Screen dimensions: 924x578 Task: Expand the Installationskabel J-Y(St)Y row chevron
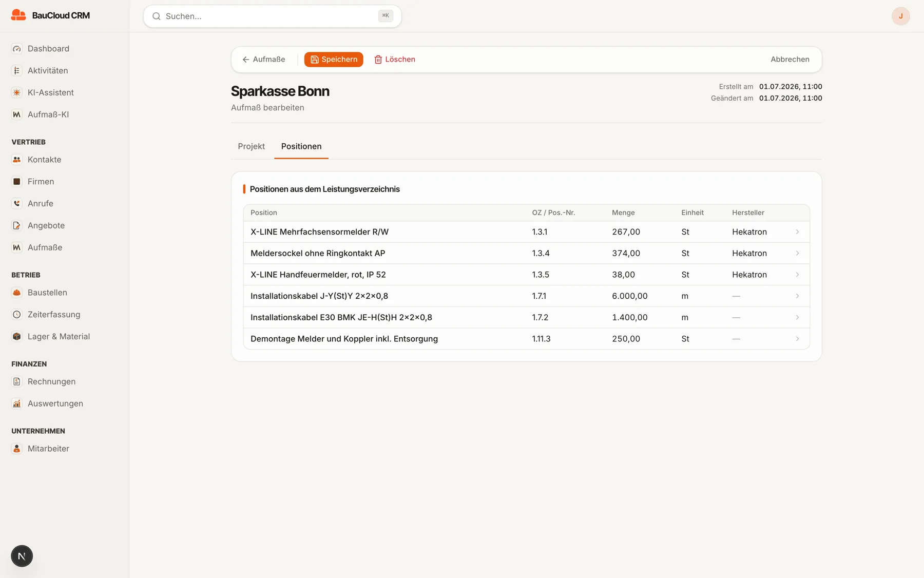point(797,296)
